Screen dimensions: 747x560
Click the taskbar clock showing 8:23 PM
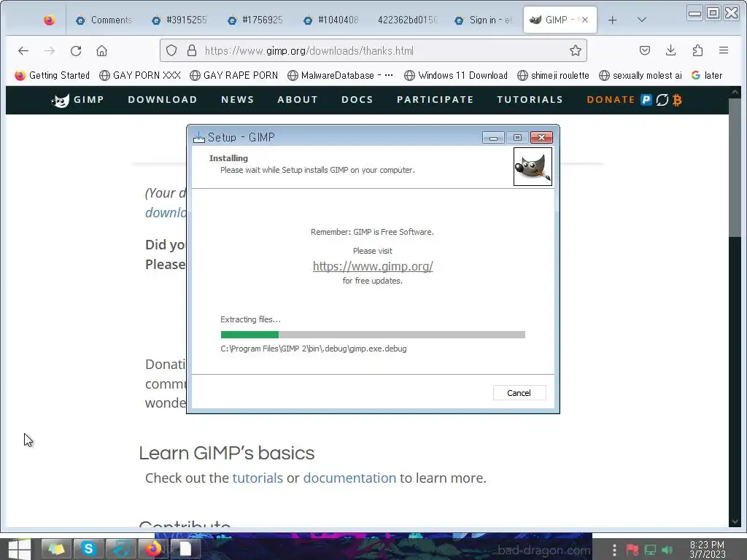pos(707,549)
